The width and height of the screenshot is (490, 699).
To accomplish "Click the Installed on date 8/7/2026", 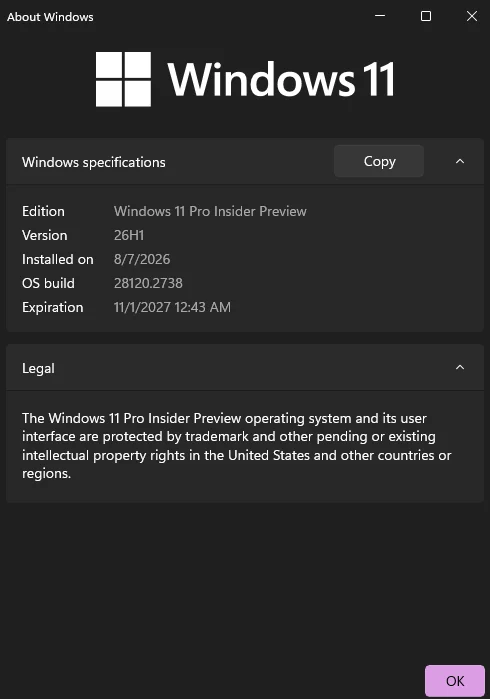I will click(x=142, y=259).
